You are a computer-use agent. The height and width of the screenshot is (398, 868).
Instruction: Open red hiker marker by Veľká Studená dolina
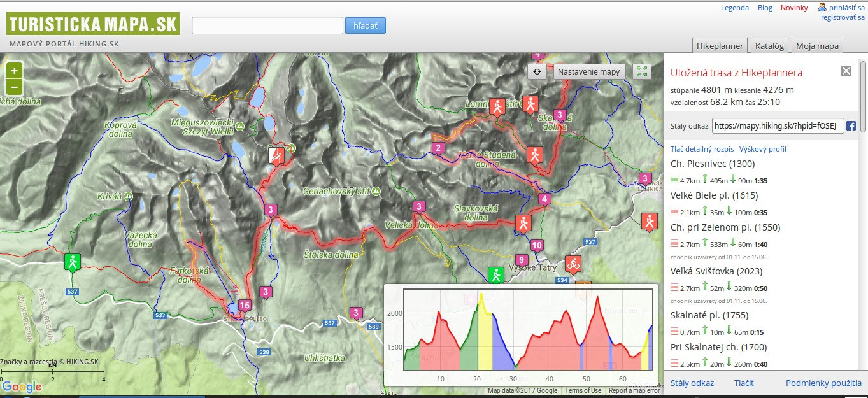click(534, 155)
